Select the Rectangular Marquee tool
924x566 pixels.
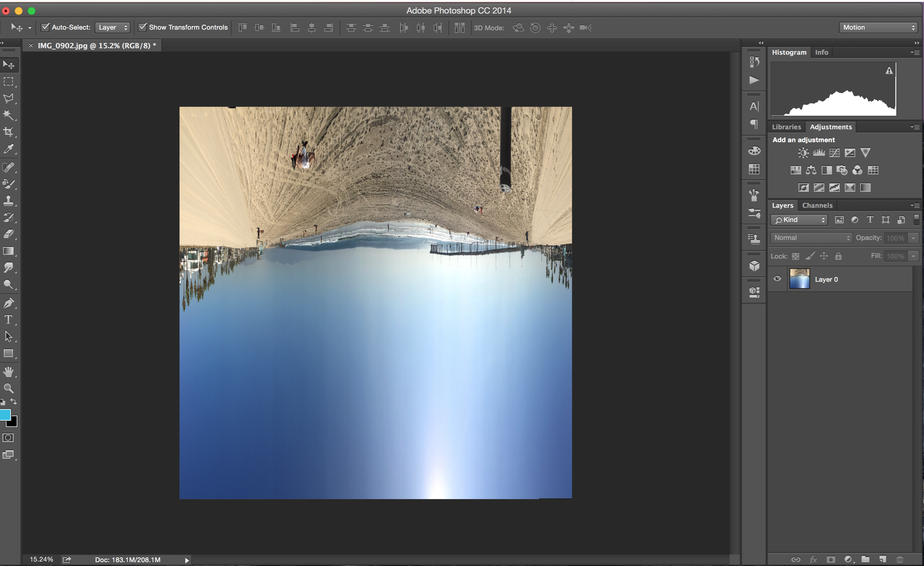point(9,81)
